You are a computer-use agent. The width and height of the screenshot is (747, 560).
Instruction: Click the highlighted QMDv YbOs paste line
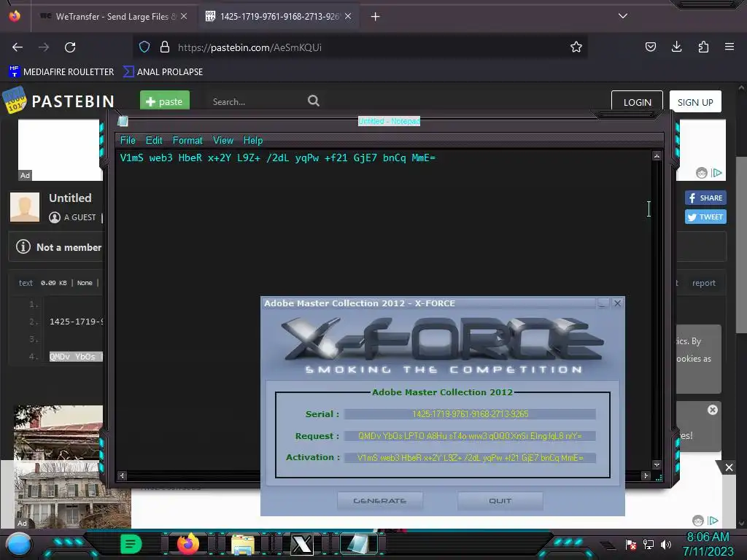(x=76, y=357)
